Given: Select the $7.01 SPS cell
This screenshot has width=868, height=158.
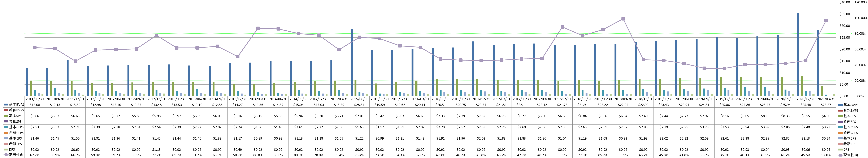Looking at the screenshot, I should click(360, 116).
